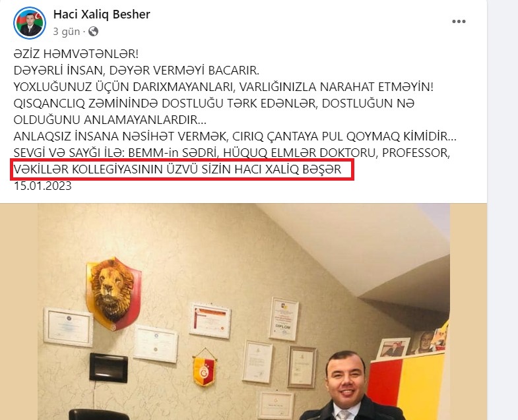Screen dimensions: 518x420
Task: Click the 'ƏZİZ HƏMVƏTƏNLƏR!' opening line
Action: point(76,54)
